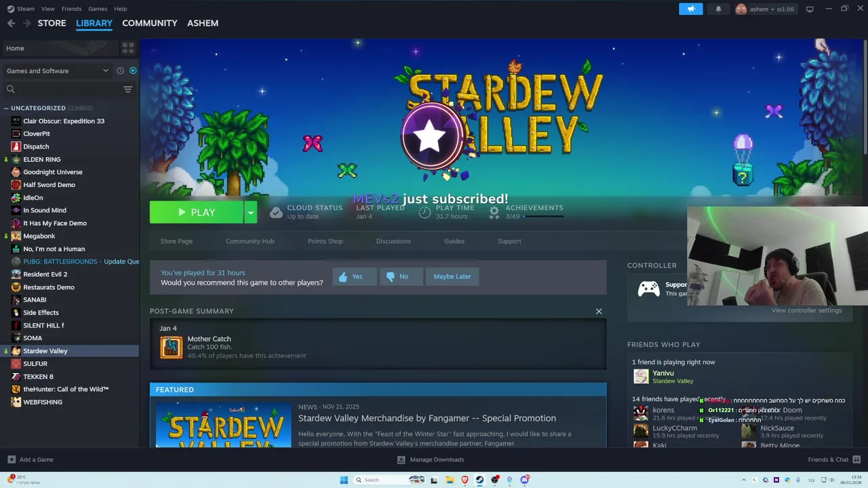
Task: Open Stardew Valley Merchandise news headline
Action: [427, 418]
